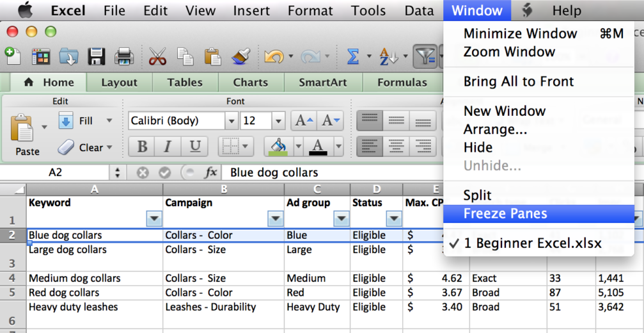
Task: Cancel entry with formula bar X icon
Action: (142, 173)
